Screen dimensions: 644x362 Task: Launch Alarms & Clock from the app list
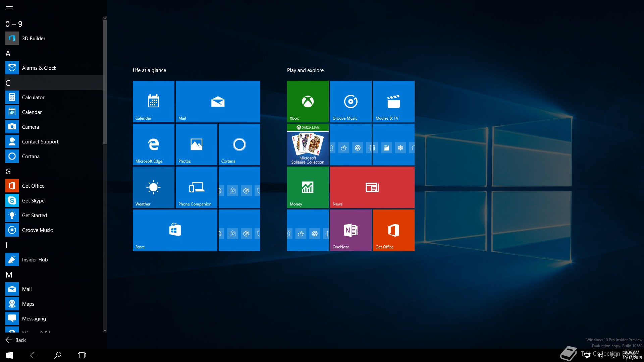(54, 68)
